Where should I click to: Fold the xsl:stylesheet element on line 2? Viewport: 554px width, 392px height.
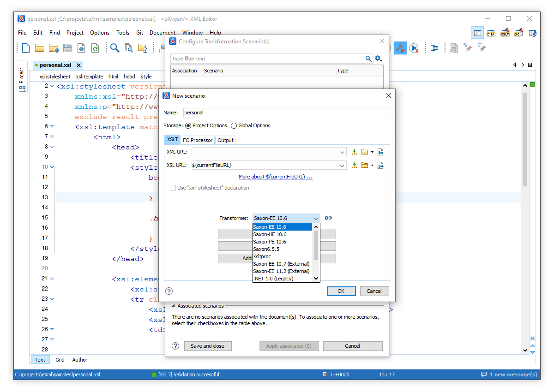pyautogui.click(x=51, y=86)
